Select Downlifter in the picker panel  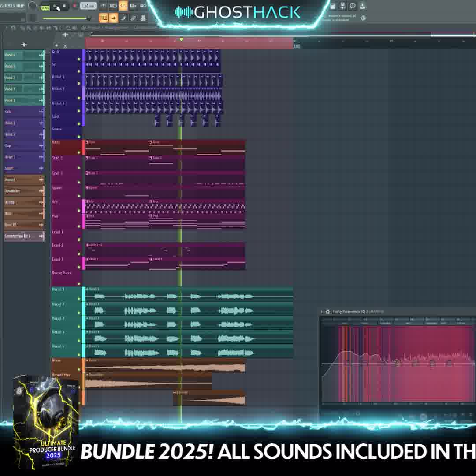(24, 191)
